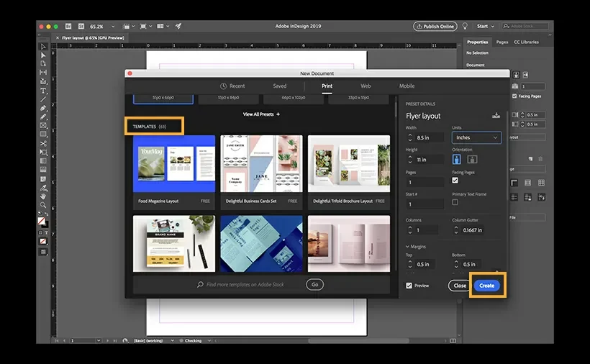The width and height of the screenshot is (590, 364).
Task: Click the blue Create button
Action: (x=487, y=286)
